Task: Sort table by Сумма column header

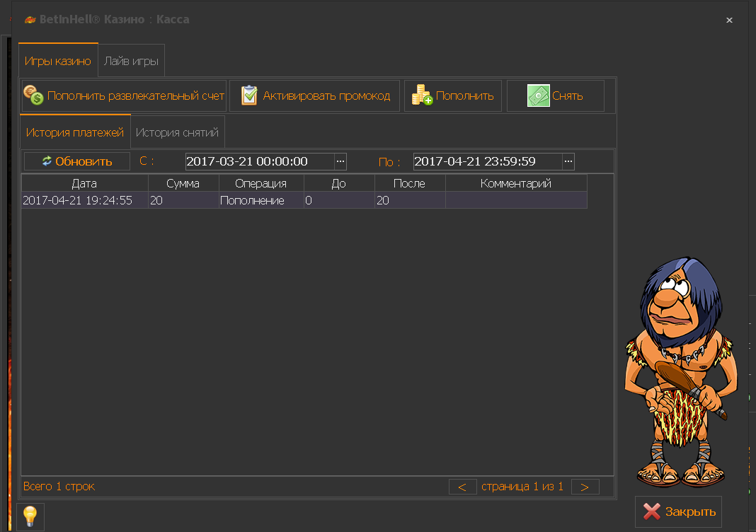Action: pyautogui.click(x=183, y=183)
